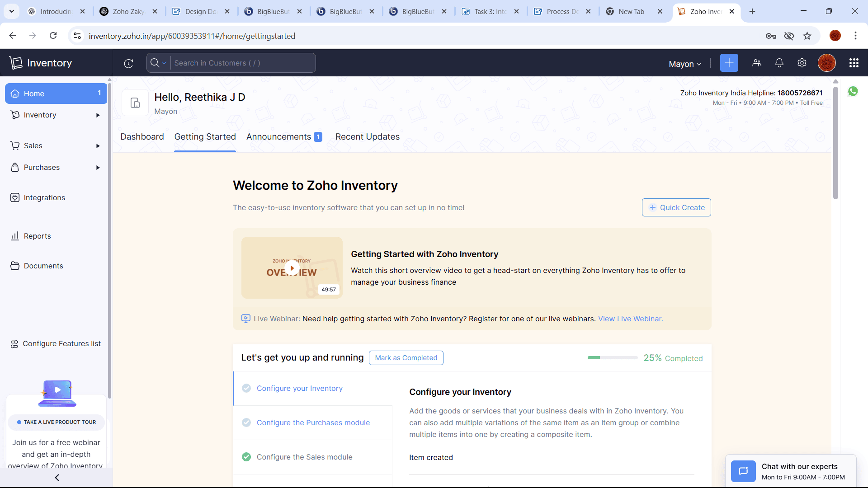Open the Mayon organization dropdown
Image resolution: width=868 pixels, height=488 pixels.
pos(685,64)
